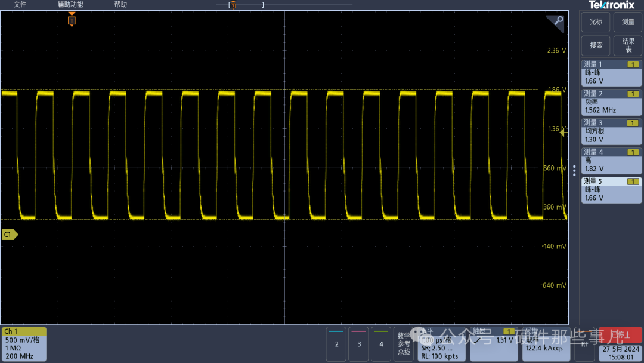The image size is (644, 363).
Task: Click the 测量 add measurement button
Action: click(x=628, y=22)
